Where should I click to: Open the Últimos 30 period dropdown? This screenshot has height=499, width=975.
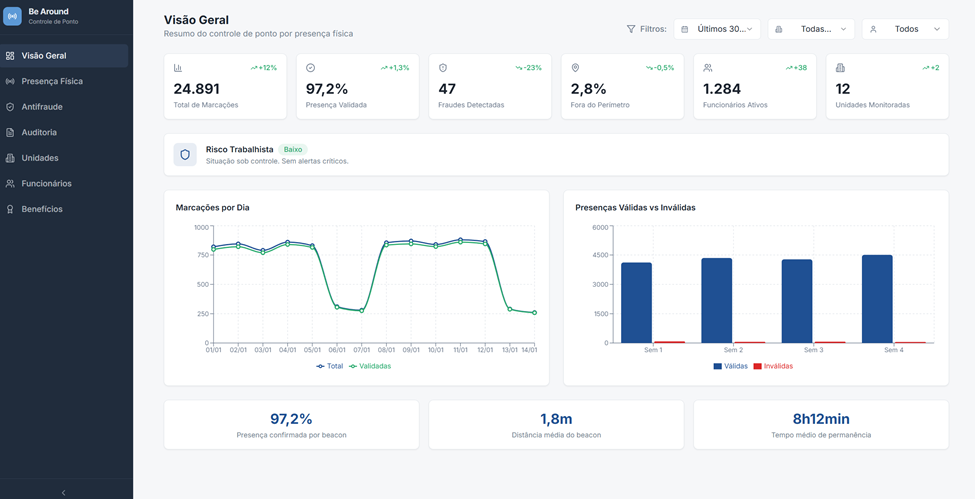717,29
